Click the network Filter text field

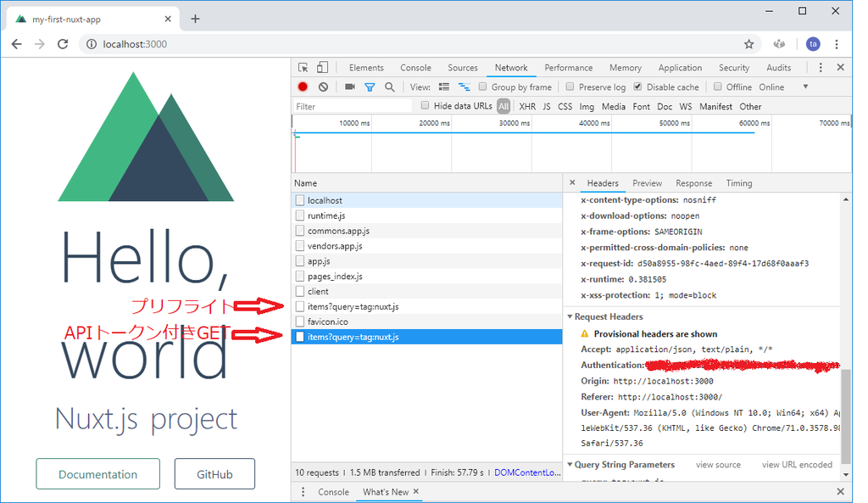pos(353,106)
